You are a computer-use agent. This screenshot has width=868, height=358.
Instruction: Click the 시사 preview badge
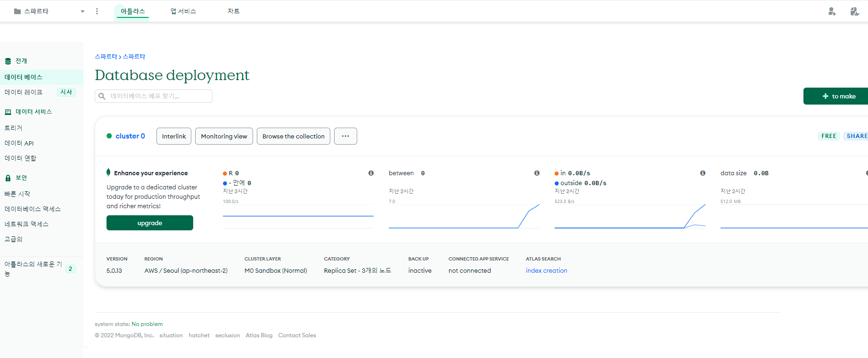66,92
